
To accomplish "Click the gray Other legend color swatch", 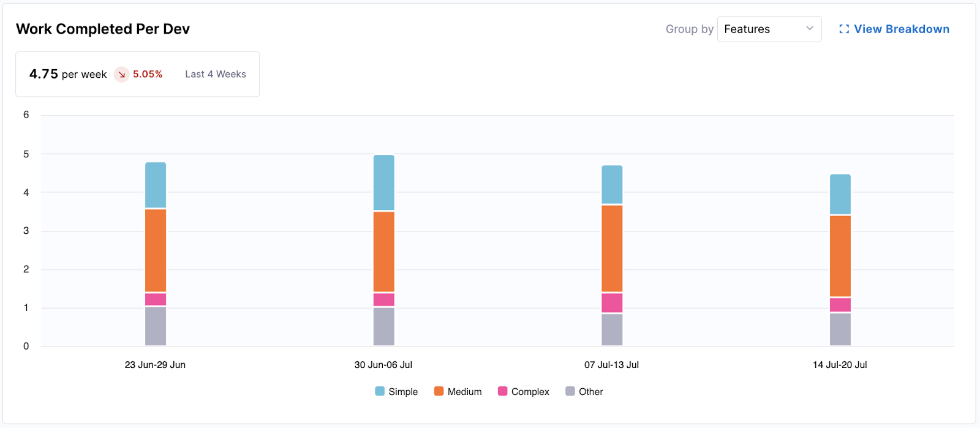I will pyautogui.click(x=570, y=391).
